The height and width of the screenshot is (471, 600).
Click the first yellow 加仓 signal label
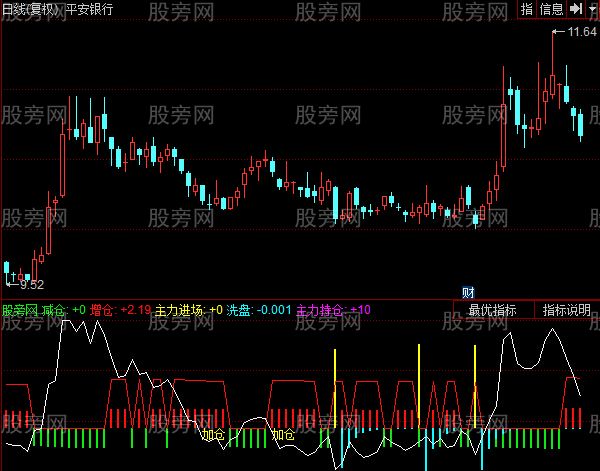tap(214, 435)
